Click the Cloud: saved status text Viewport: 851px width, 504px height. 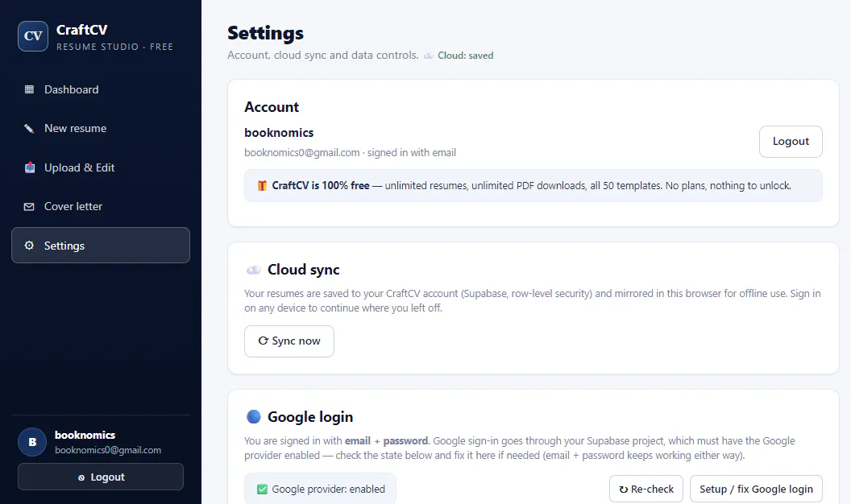point(465,56)
